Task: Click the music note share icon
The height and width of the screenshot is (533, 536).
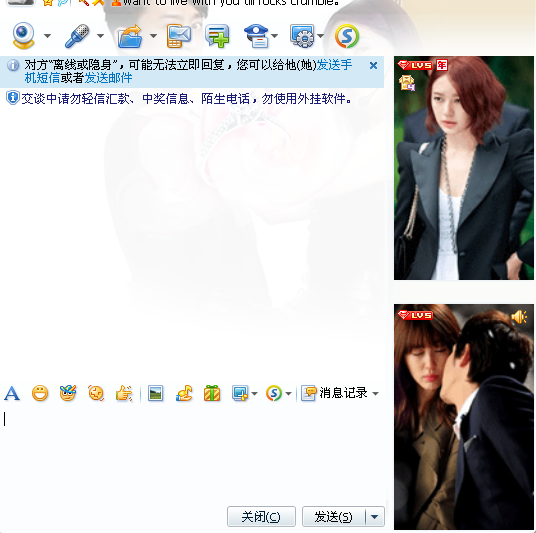Action: pos(184,393)
